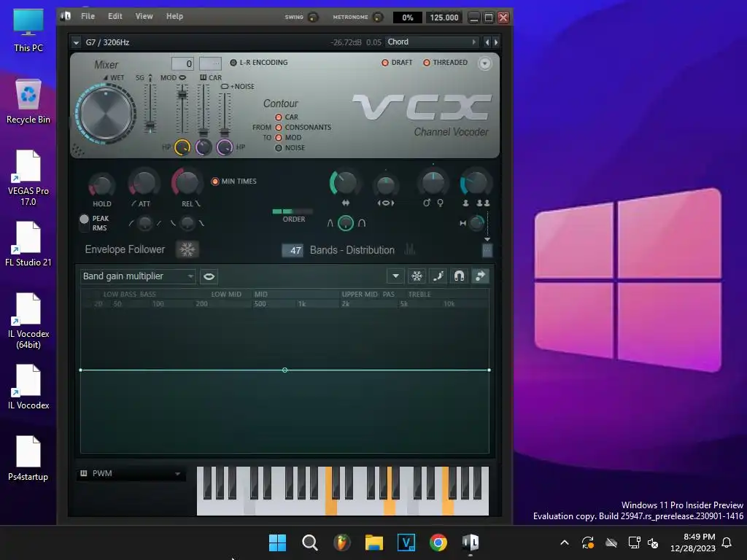This screenshot has width=747, height=560.
Task: Click the center point of the band gain envelope
Action: point(285,370)
